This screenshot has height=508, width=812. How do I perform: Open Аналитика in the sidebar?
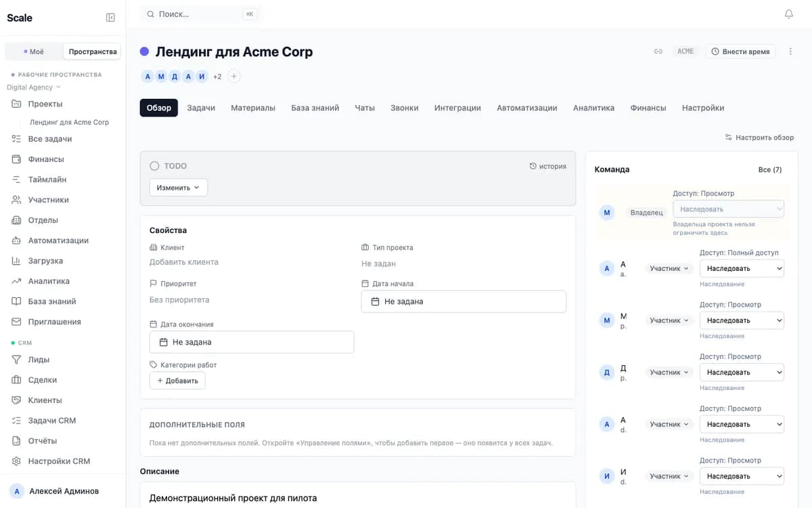[49, 281]
